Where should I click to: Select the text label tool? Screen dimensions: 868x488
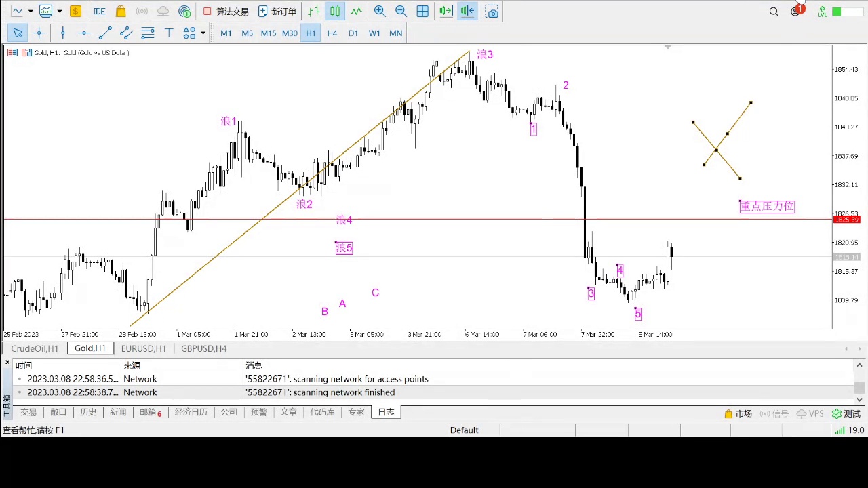169,33
